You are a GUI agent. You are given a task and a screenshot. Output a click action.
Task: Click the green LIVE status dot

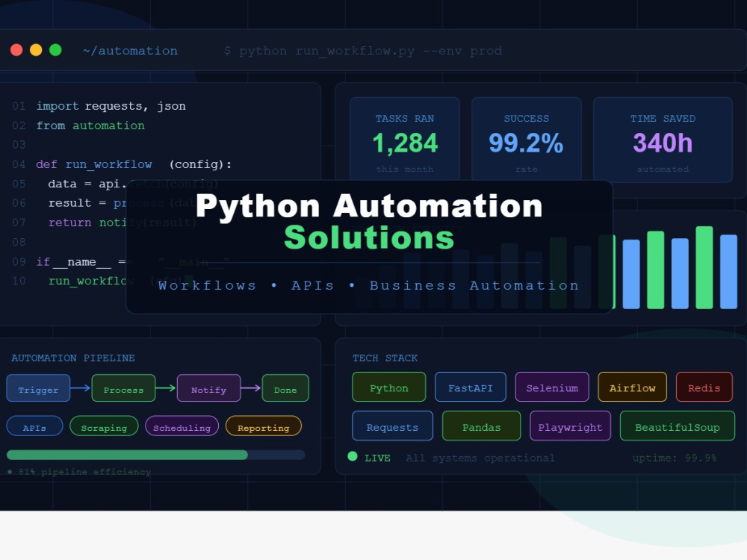click(x=353, y=457)
